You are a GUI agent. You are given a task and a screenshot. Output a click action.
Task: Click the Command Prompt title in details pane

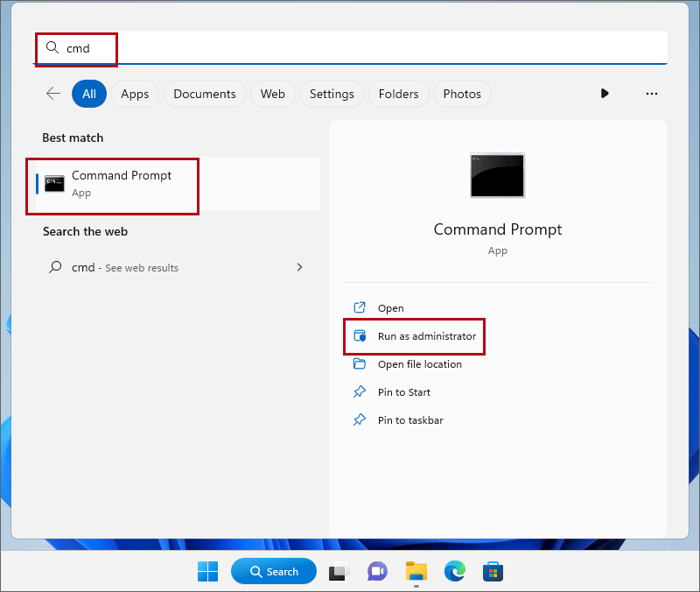click(497, 229)
